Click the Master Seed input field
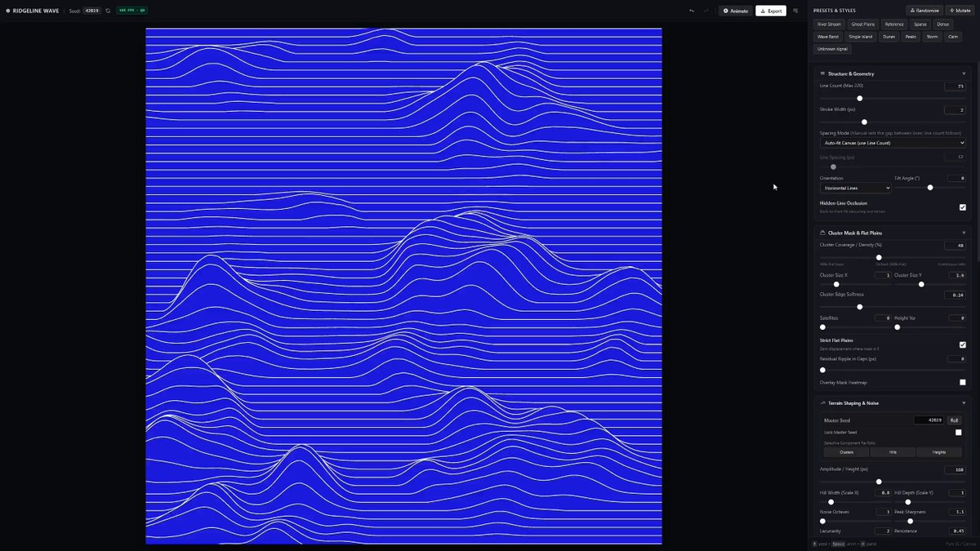Screen dimensions: 980x551 [x=929, y=420]
